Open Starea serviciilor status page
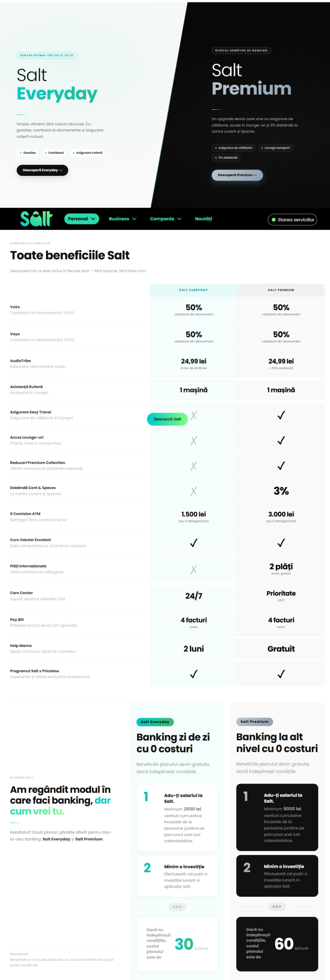Viewport: 330px width, 980px height. 292,220
